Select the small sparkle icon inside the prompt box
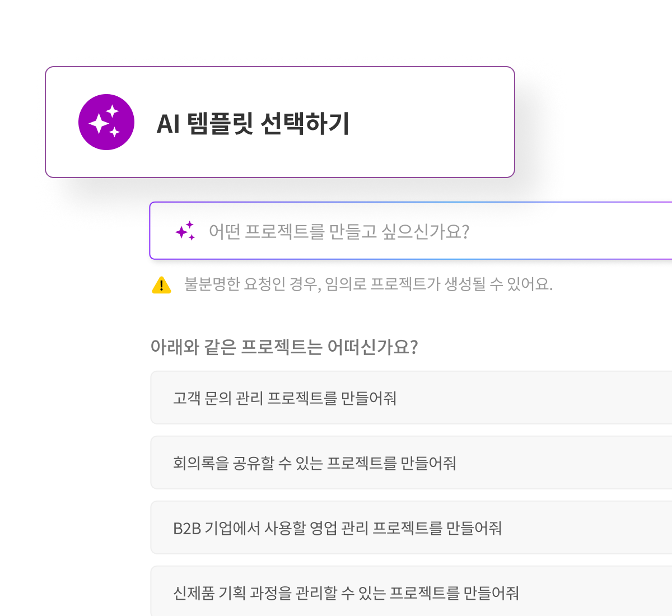The height and width of the screenshot is (616, 672). (x=185, y=231)
